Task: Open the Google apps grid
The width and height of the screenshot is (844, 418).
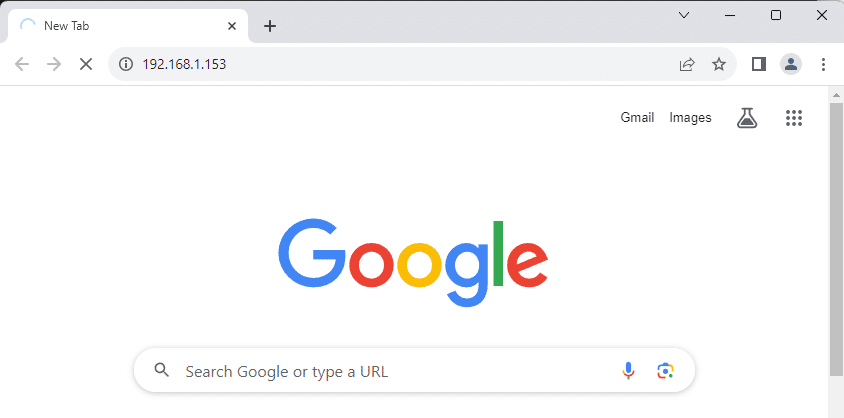Action: coord(794,118)
